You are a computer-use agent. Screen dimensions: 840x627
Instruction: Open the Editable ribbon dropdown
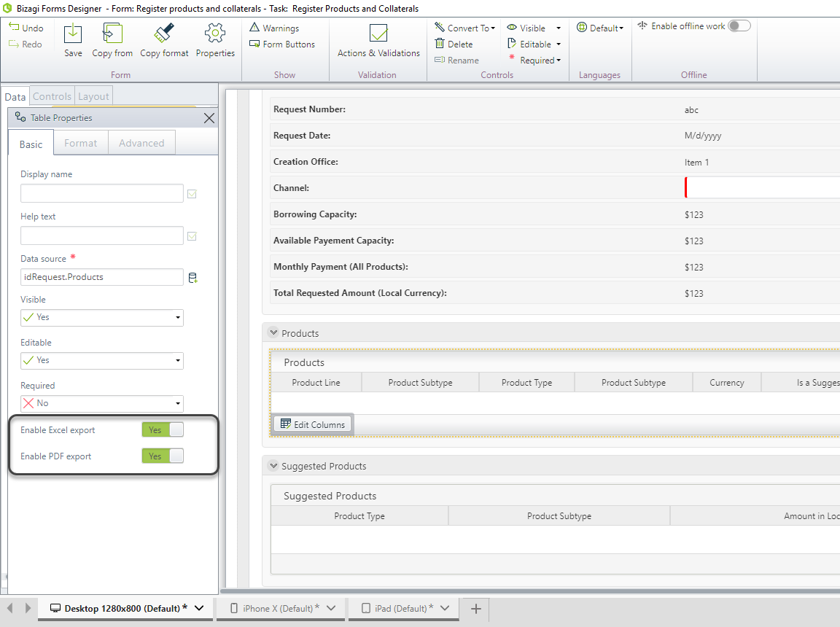pyautogui.click(x=559, y=44)
